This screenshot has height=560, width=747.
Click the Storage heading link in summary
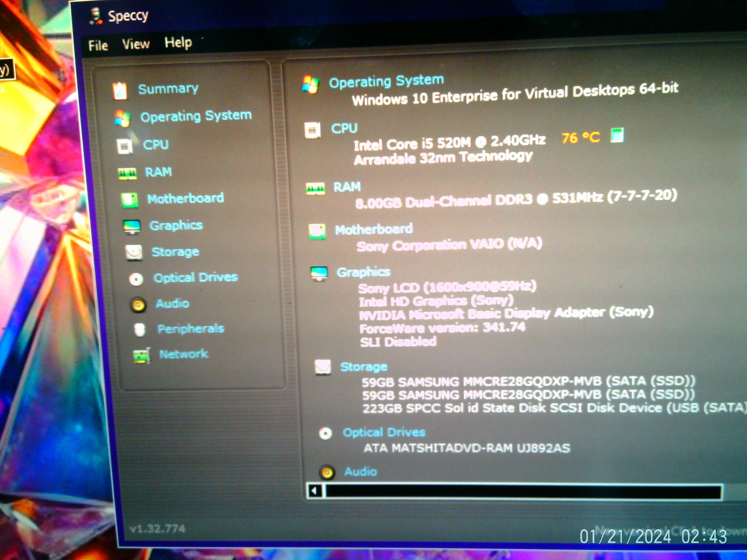pos(364,367)
